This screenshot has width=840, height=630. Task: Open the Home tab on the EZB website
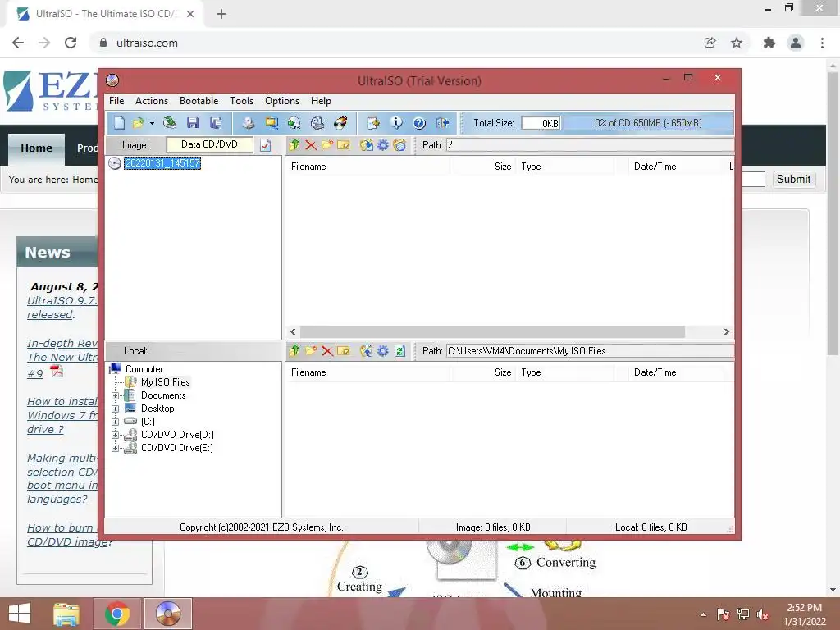36,148
